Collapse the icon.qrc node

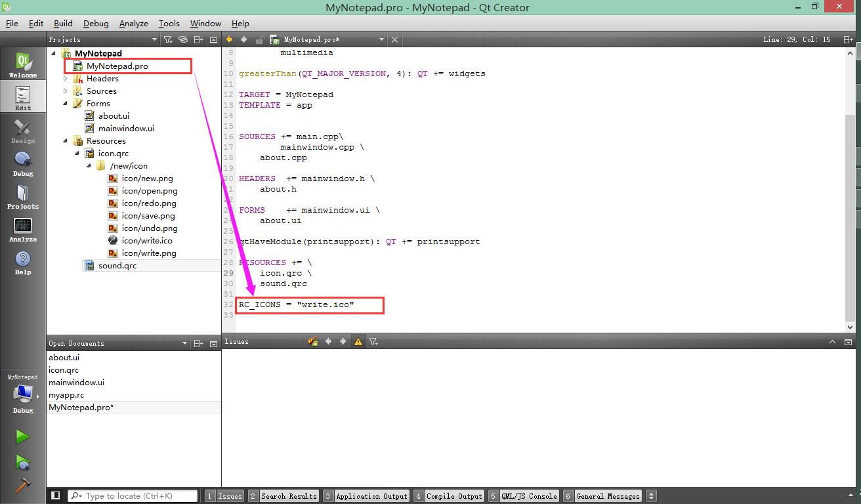coord(77,153)
